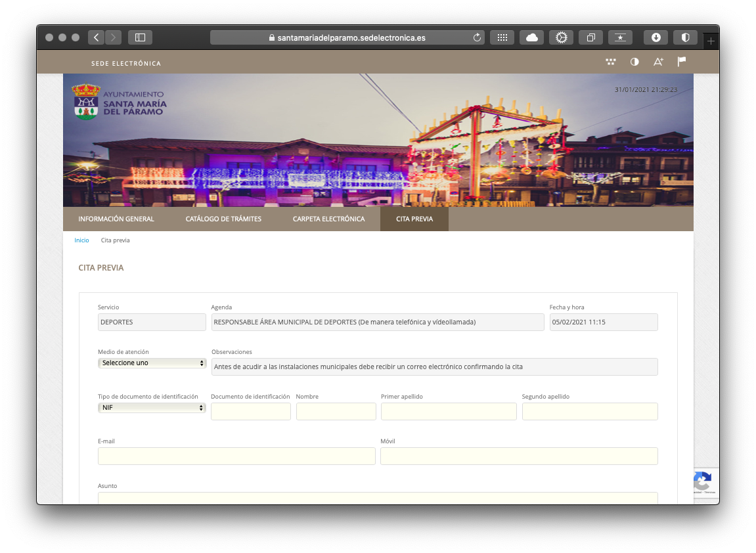
Task: Toggle the Safari sidebar button
Action: click(x=141, y=37)
